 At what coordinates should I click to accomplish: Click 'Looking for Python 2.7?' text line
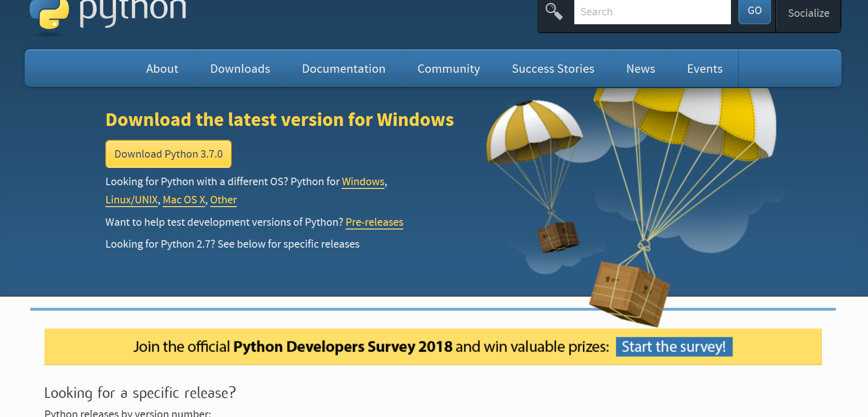[233, 244]
